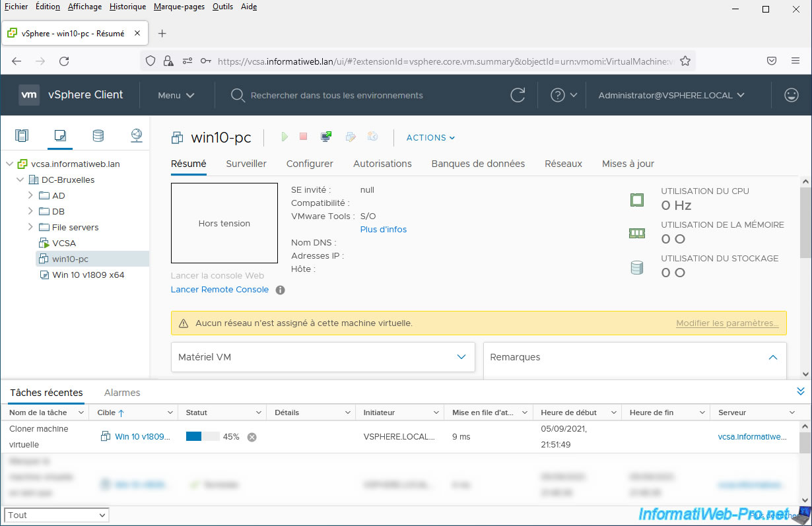Open the help question mark menu
The height and width of the screenshot is (526, 812).
tap(564, 95)
